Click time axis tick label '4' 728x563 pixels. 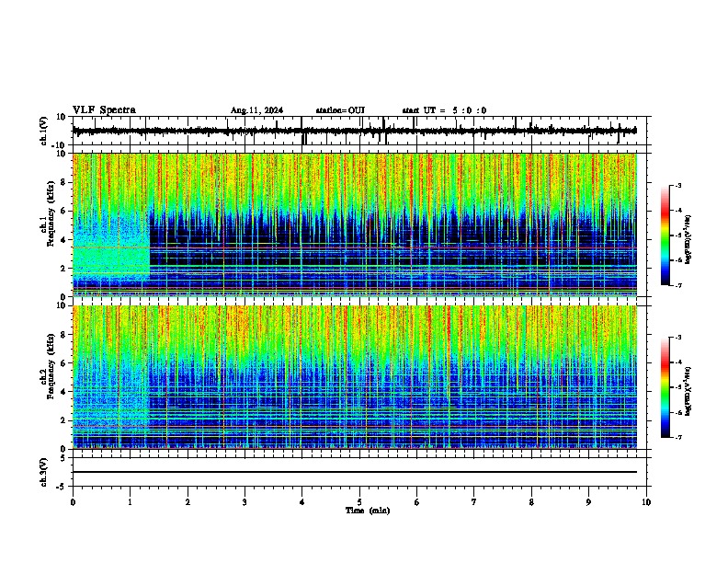pyautogui.click(x=302, y=502)
